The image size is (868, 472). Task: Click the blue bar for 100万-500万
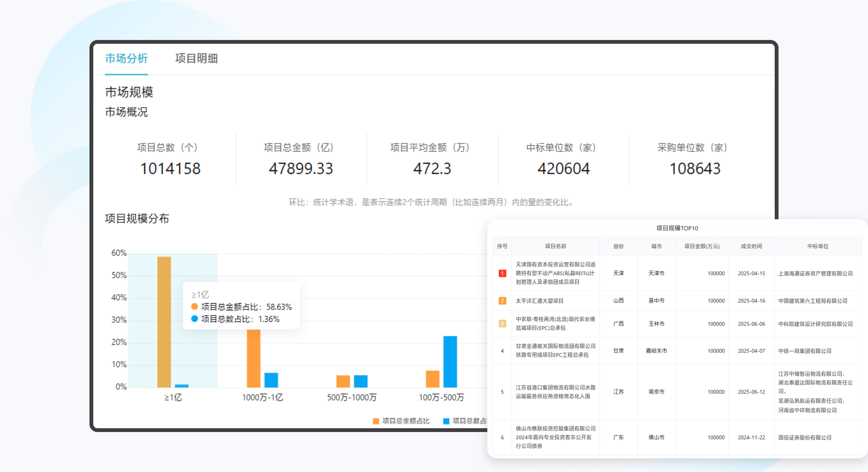(450, 362)
